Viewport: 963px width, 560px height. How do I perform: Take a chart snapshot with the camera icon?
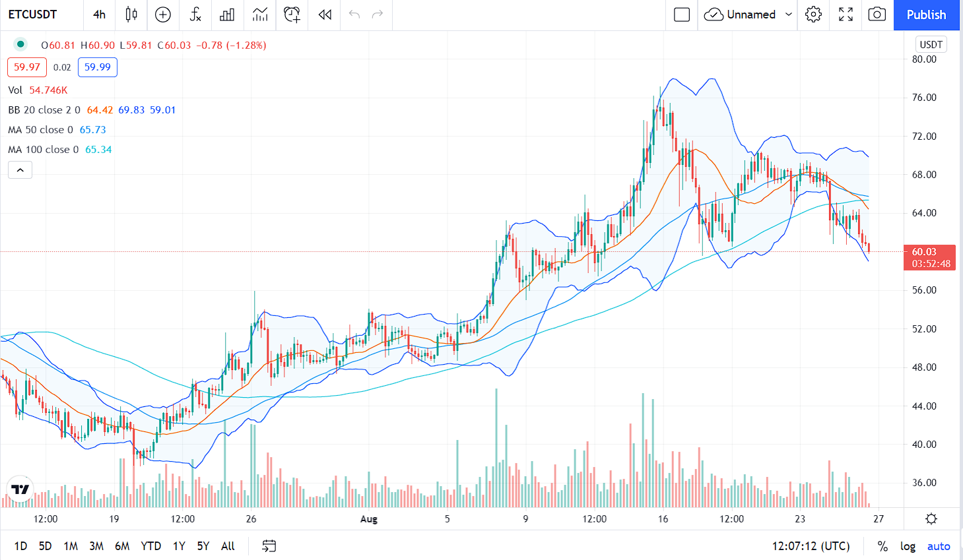pos(877,15)
